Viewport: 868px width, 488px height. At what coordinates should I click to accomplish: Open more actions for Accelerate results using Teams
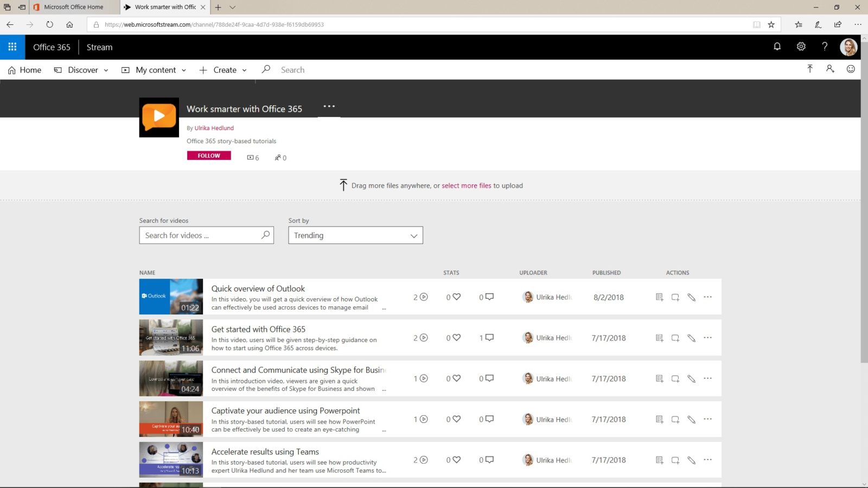[707, 460]
